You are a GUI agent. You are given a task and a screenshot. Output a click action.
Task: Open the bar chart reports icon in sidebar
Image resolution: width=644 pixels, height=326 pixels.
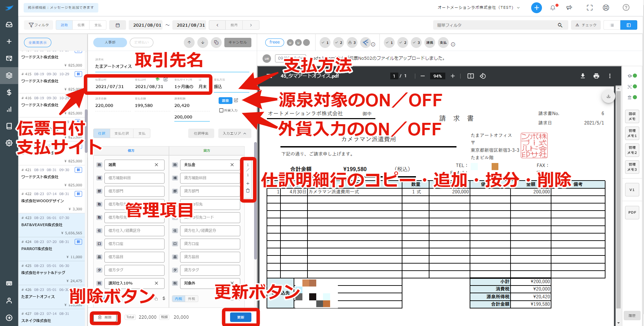click(x=9, y=109)
